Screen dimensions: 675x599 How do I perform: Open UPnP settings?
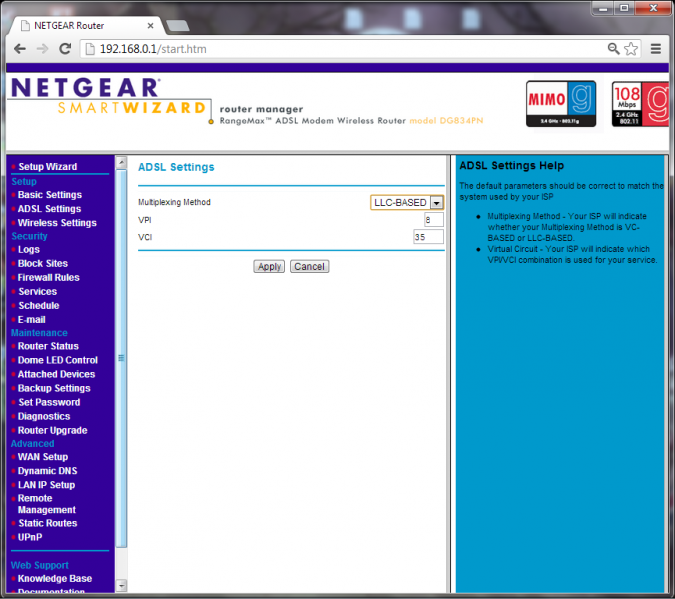pyautogui.click(x=30, y=537)
